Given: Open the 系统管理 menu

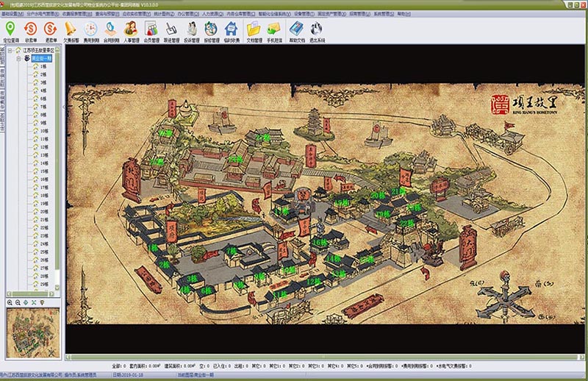Looking at the screenshot, I should click(x=384, y=13).
